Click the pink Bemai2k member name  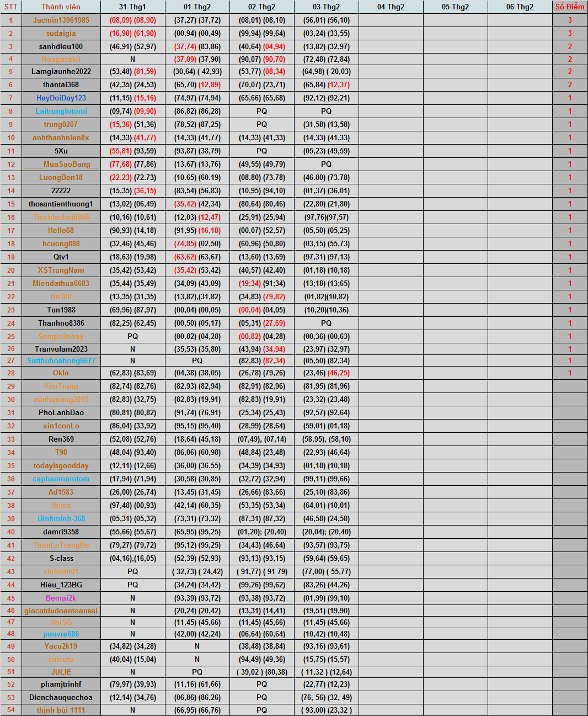pos(61,598)
